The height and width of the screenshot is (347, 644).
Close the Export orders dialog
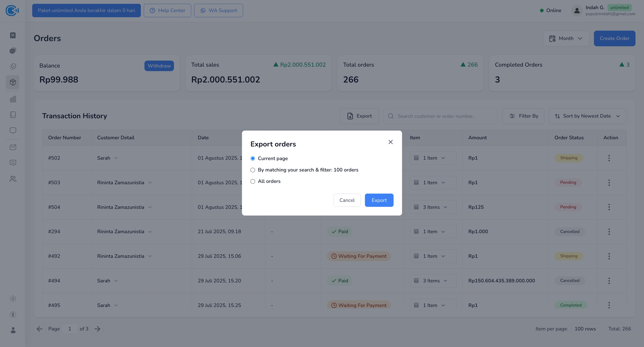[x=390, y=142]
